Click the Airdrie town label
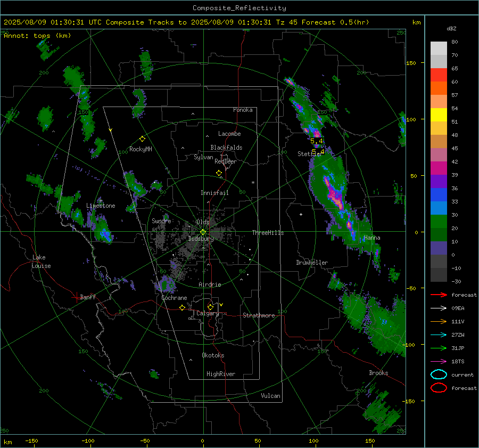479x448 pixels. [x=210, y=284]
